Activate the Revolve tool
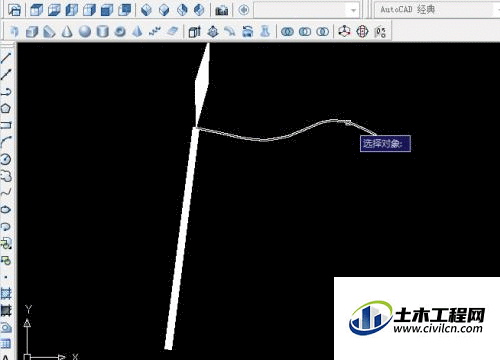 (248, 32)
